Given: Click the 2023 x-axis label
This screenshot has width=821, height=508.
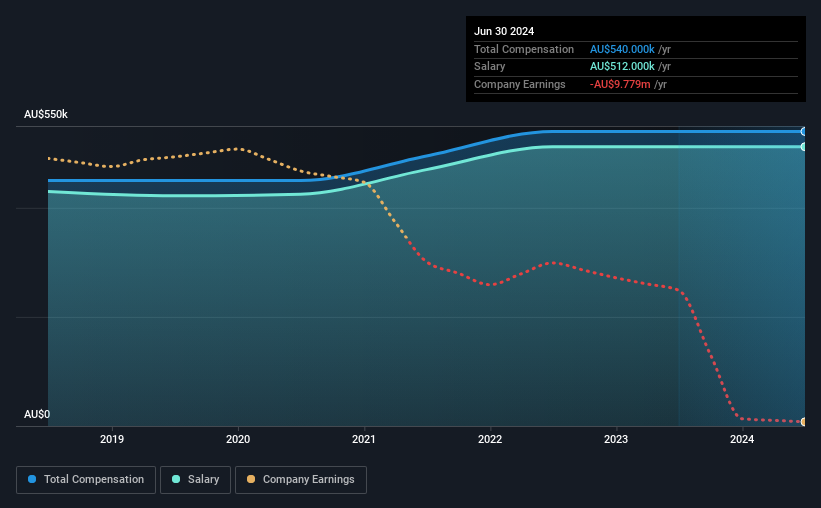Looking at the screenshot, I should point(616,439).
